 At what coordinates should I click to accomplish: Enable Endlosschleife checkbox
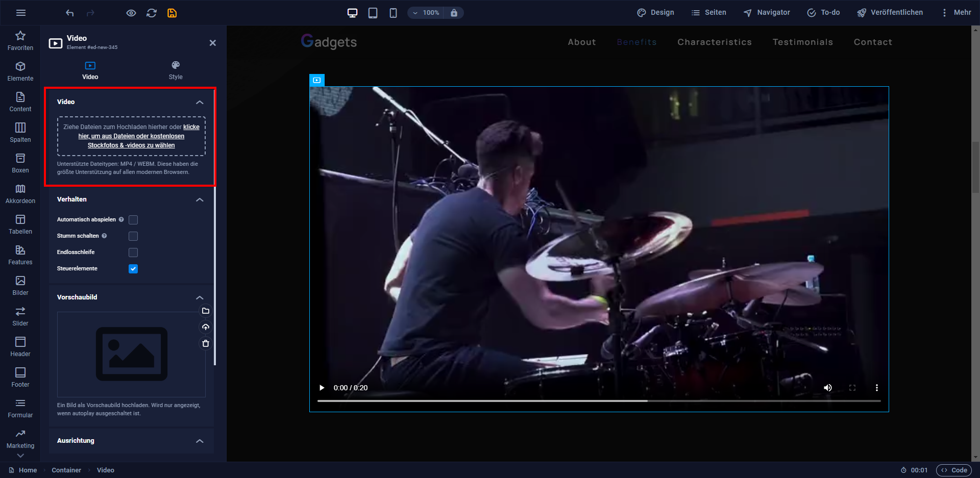(x=133, y=253)
